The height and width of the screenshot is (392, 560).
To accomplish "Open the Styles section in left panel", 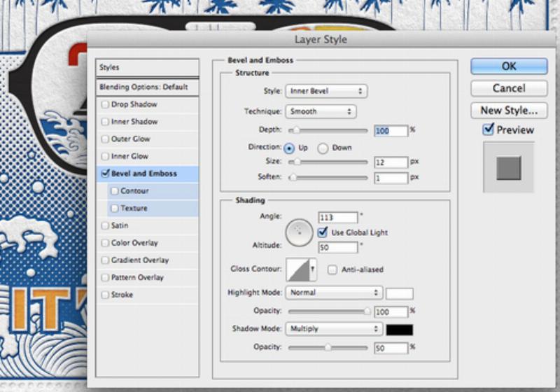I will (147, 68).
